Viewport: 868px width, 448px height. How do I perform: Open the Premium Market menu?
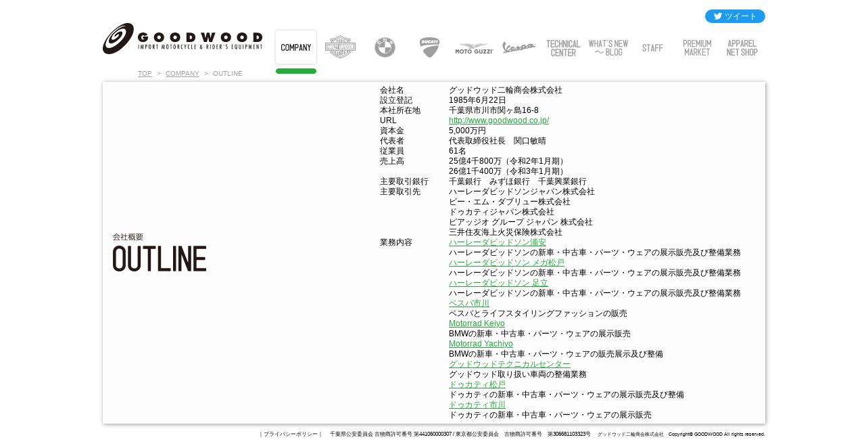coord(697,48)
